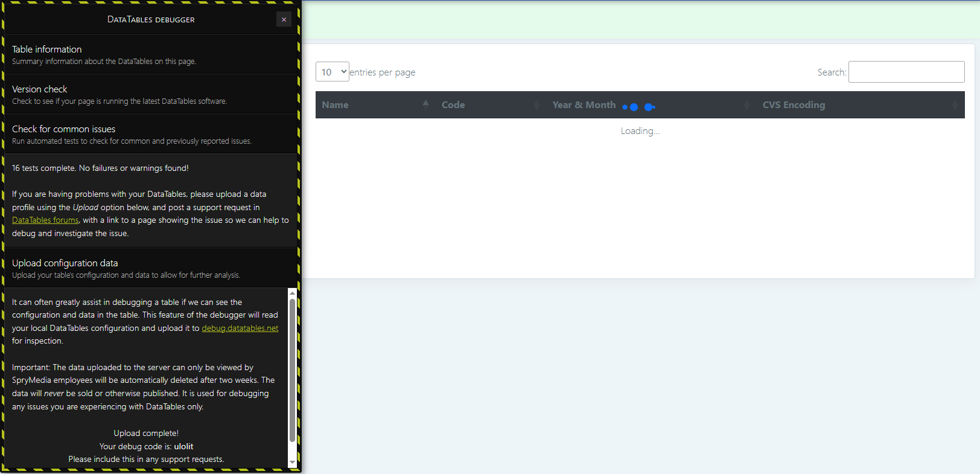Follow the debug.datatables.net link
Image resolution: width=980 pixels, height=474 pixels.
tap(240, 328)
